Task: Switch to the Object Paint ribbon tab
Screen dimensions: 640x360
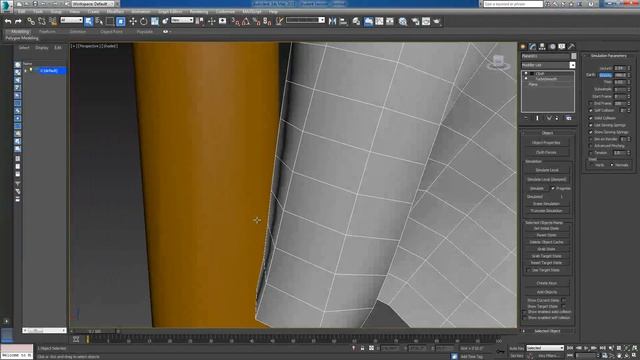Action: point(111,31)
